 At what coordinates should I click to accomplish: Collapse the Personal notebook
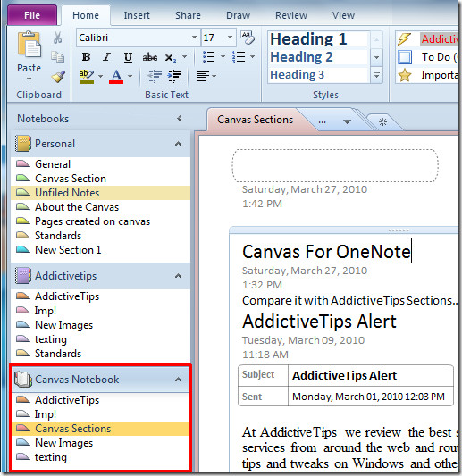[179, 144]
